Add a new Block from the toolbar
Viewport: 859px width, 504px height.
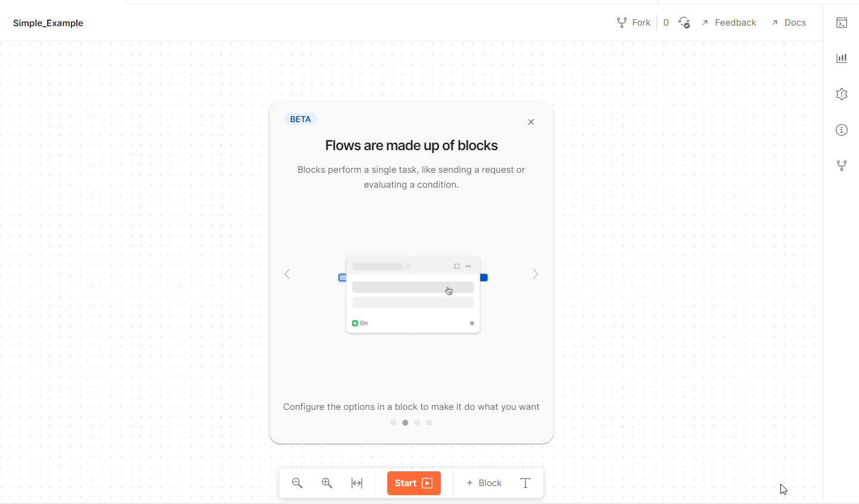(x=484, y=483)
